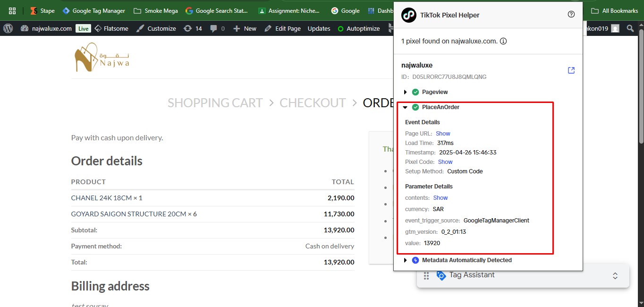Screen dimensions: 644x307
Task: Click the WordPress logo in admin bar
Action: 8,28
